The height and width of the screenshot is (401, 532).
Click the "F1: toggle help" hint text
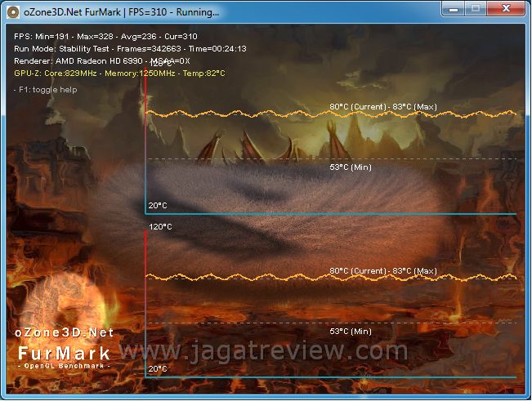[x=46, y=90]
